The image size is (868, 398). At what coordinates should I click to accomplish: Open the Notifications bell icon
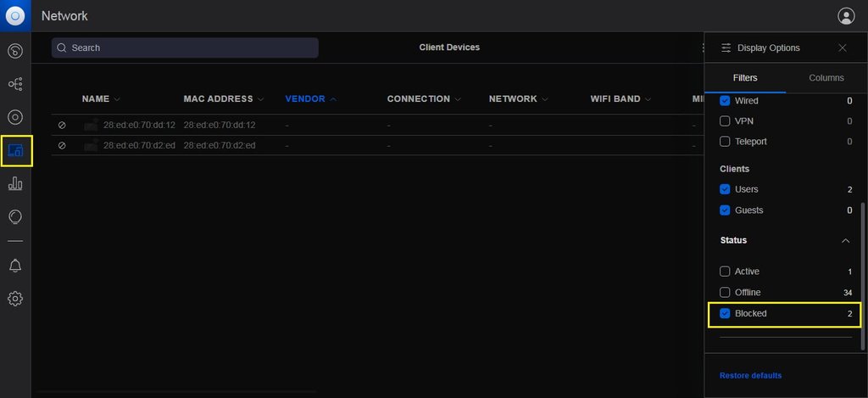(15, 266)
